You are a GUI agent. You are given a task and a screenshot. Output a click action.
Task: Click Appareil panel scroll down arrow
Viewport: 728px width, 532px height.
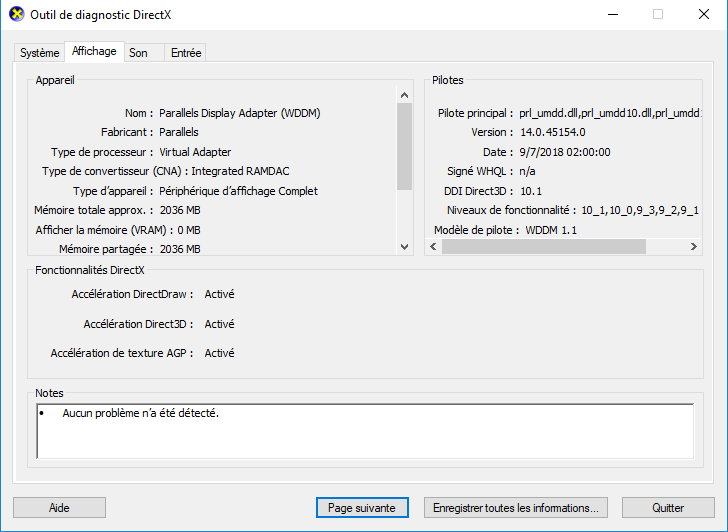(x=404, y=247)
